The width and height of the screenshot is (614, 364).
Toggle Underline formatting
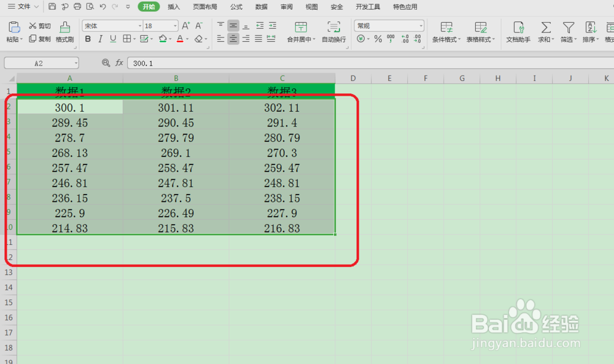click(x=113, y=39)
